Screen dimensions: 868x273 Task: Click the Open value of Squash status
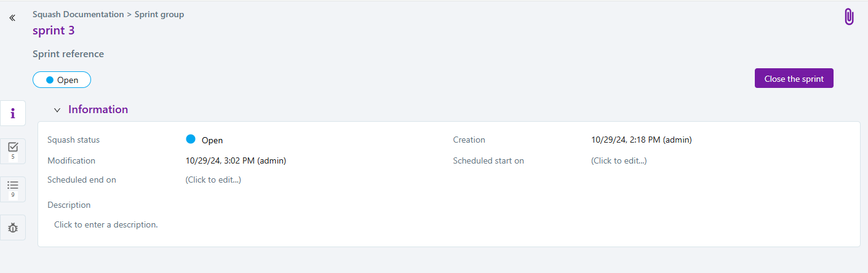(212, 140)
